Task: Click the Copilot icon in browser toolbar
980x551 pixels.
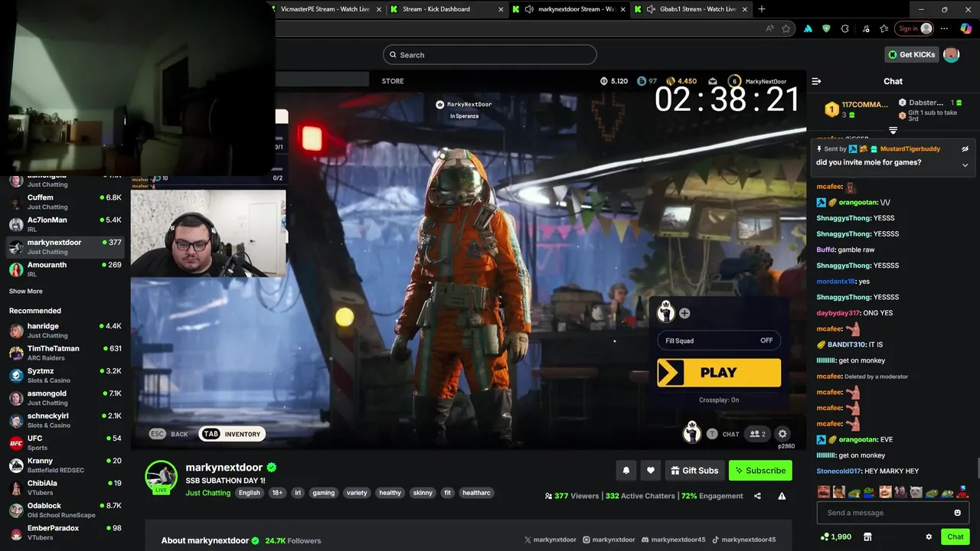Action: (x=966, y=28)
